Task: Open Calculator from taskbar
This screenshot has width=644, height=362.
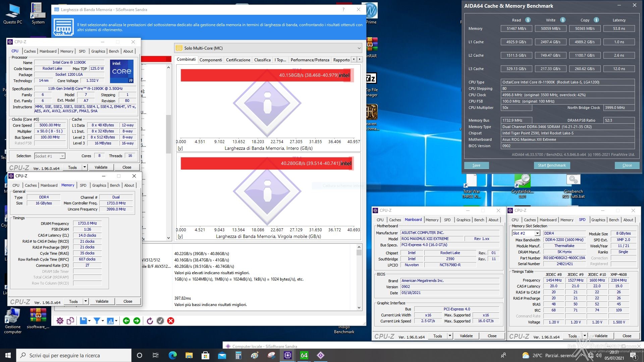Action: (x=238, y=355)
